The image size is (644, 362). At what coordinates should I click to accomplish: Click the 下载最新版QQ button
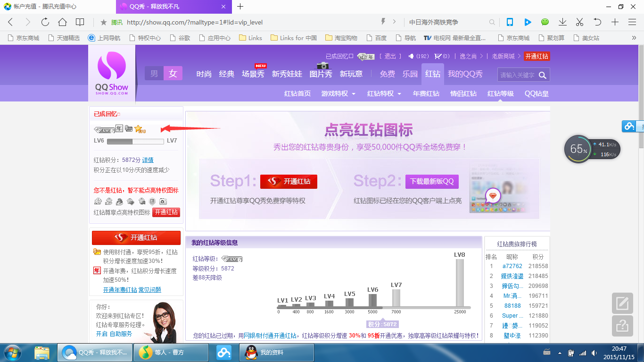point(432,182)
